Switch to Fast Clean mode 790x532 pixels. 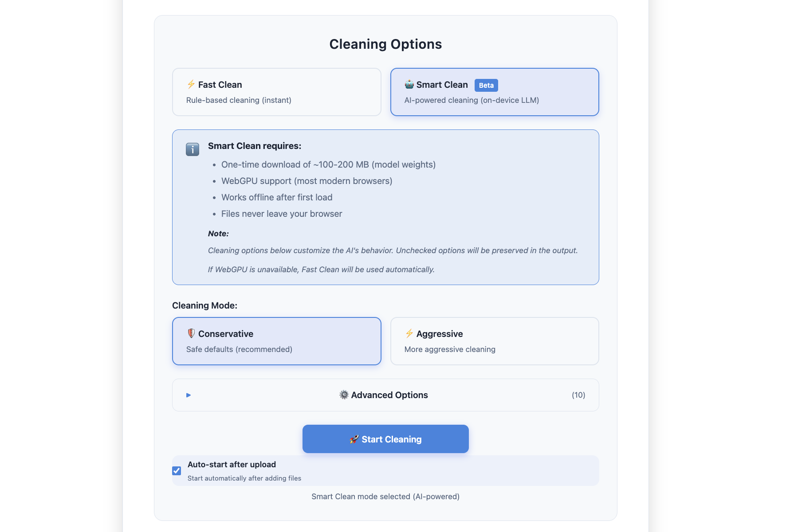click(x=276, y=92)
